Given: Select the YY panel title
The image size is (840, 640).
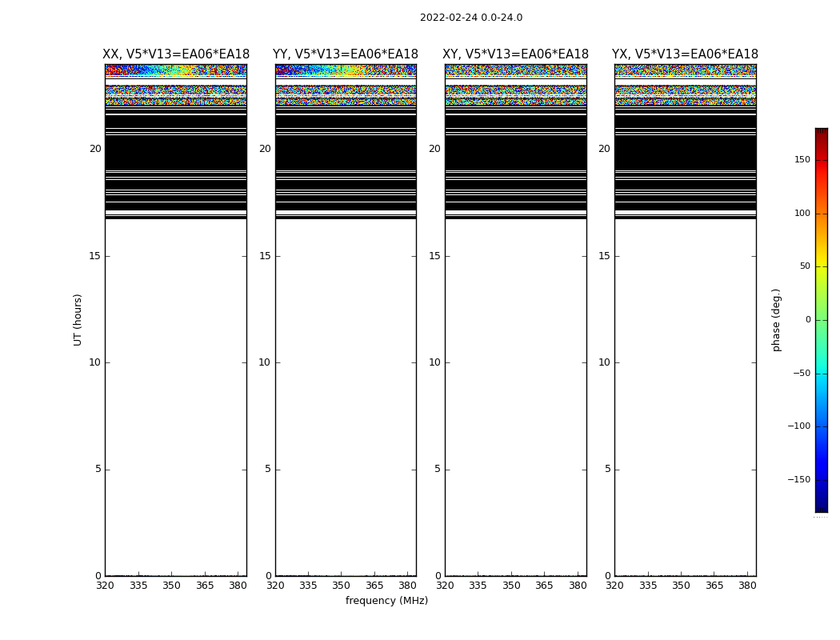Looking at the screenshot, I should click(x=345, y=54).
